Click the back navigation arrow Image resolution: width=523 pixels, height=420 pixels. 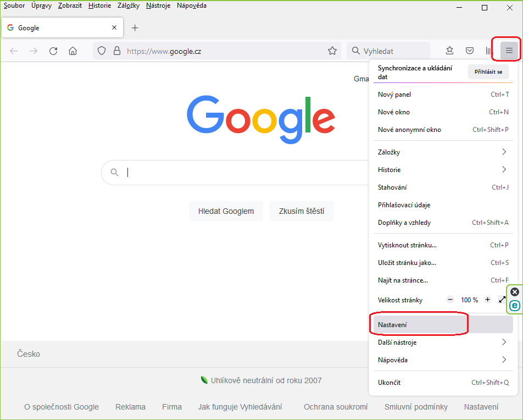click(x=14, y=51)
